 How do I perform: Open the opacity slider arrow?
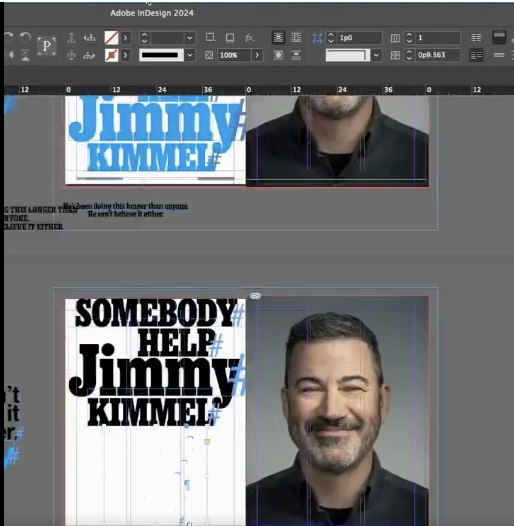[x=257, y=55]
